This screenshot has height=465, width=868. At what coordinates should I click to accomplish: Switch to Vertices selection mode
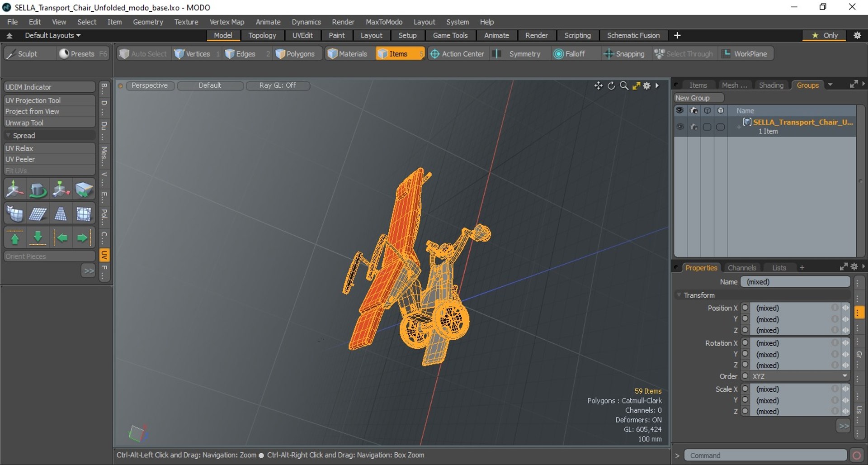click(x=193, y=54)
